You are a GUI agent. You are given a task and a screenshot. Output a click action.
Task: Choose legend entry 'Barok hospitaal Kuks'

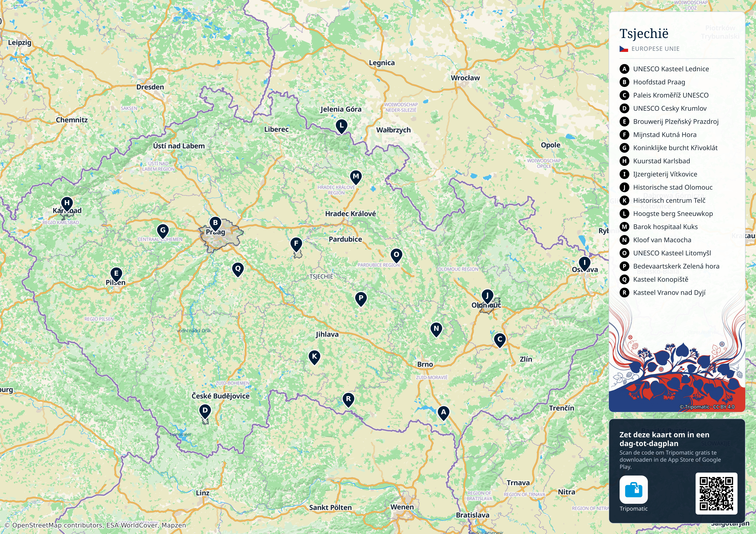pyautogui.click(x=659, y=227)
